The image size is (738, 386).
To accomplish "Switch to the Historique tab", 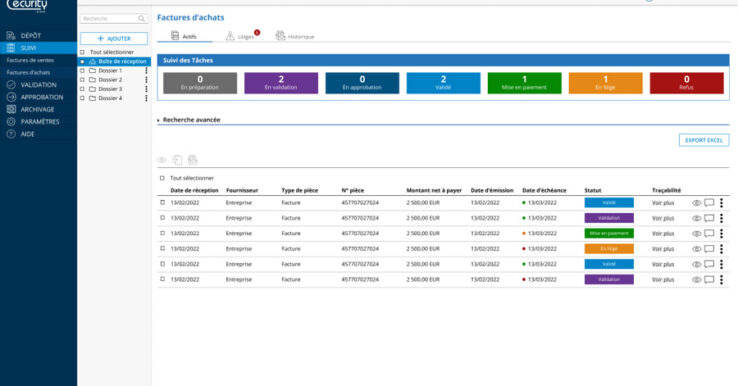I will tap(295, 36).
